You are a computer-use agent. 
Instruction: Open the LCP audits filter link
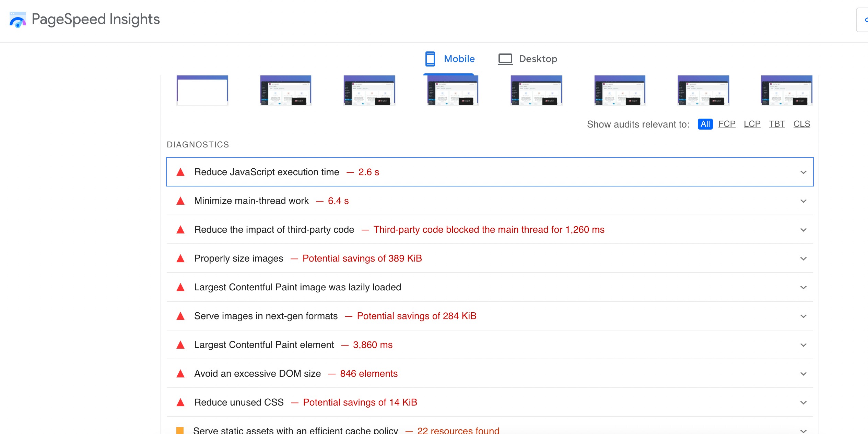752,124
